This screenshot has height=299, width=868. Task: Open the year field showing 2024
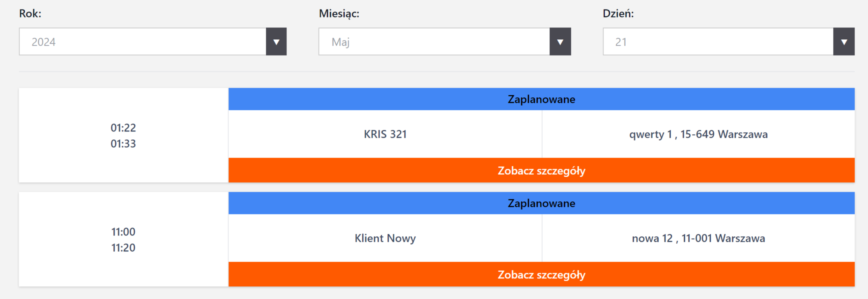pyautogui.click(x=143, y=42)
